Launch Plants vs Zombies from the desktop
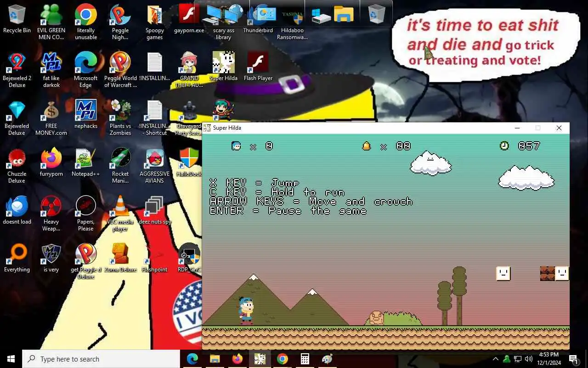The image size is (588, 368). click(120, 118)
